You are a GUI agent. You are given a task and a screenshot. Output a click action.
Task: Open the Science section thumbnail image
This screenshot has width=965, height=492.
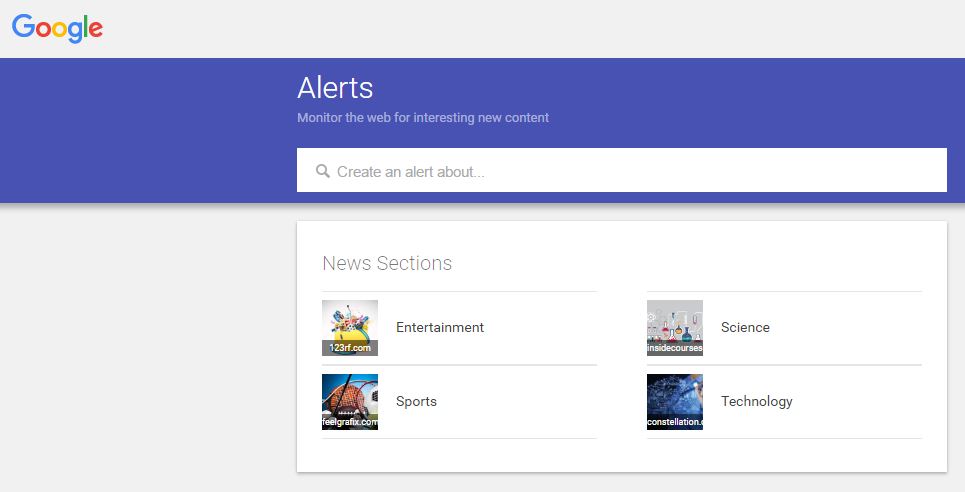pyautogui.click(x=674, y=321)
